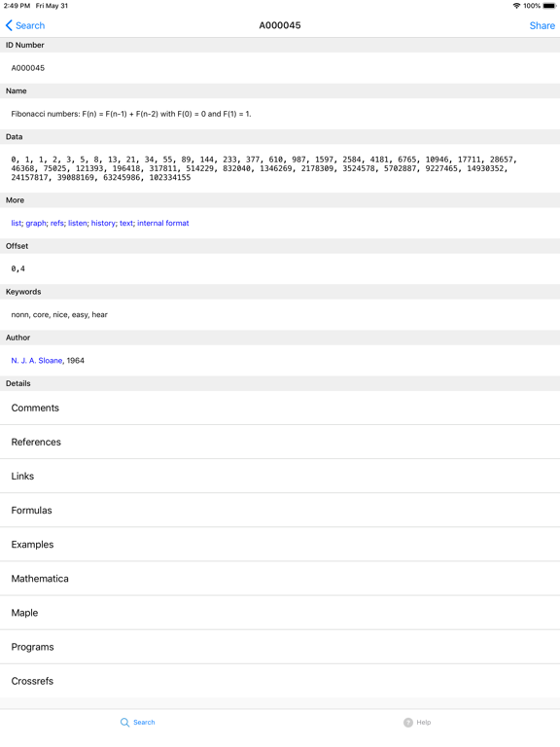Open the history link
The width and height of the screenshot is (560, 747).
pos(103,223)
